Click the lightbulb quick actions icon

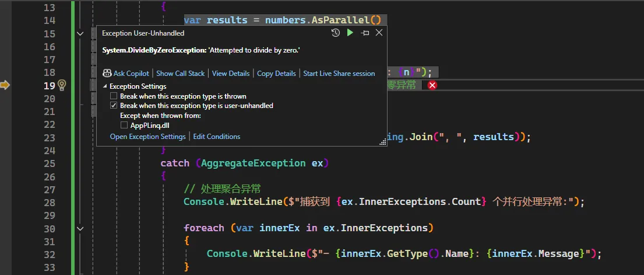point(62,85)
